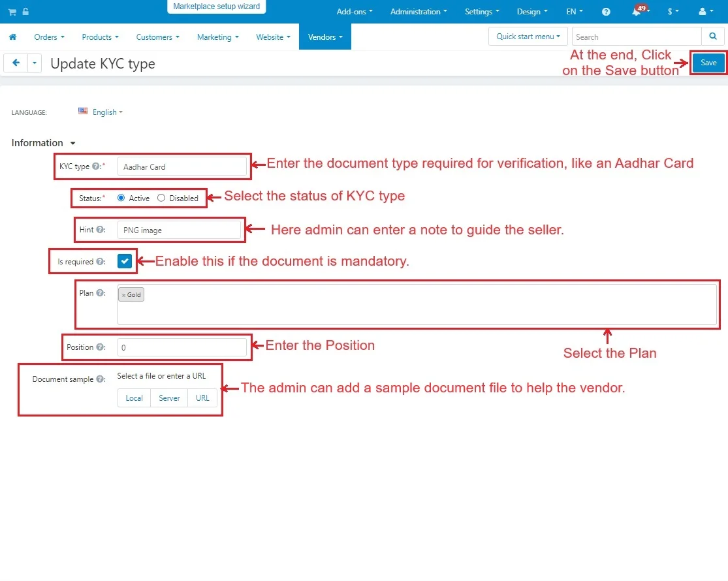Click the top Search field
The width and height of the screenshot is (728, 581).
637,36
